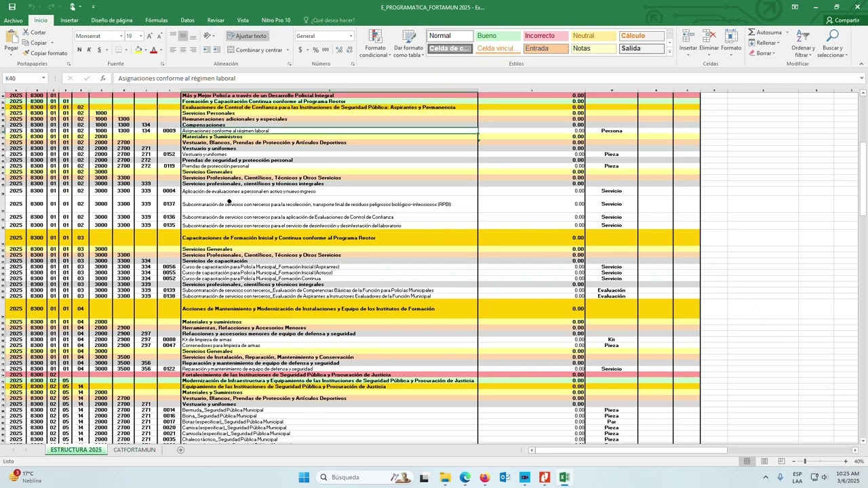Open the General number format dropdown
This screenshot has width=868, height=488.
coord(351,36)
